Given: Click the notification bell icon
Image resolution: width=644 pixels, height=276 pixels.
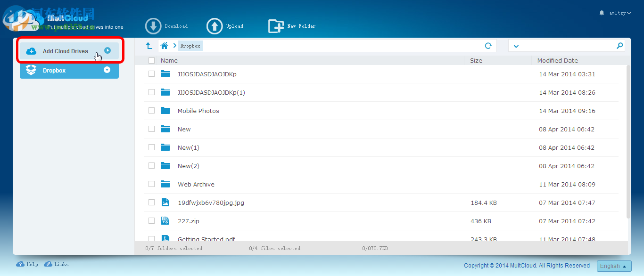Looking at the screenshot, I should pyautogui.click(x=601, y=13).
